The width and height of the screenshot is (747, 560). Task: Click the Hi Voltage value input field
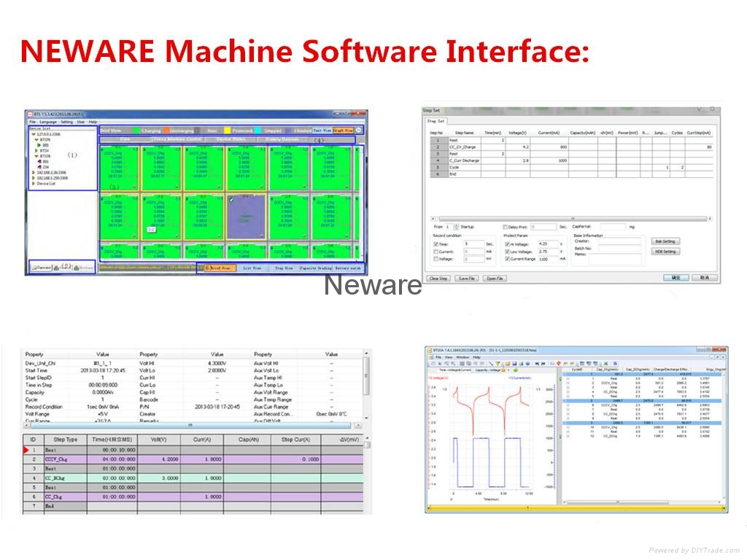click(x=546, y=244)
